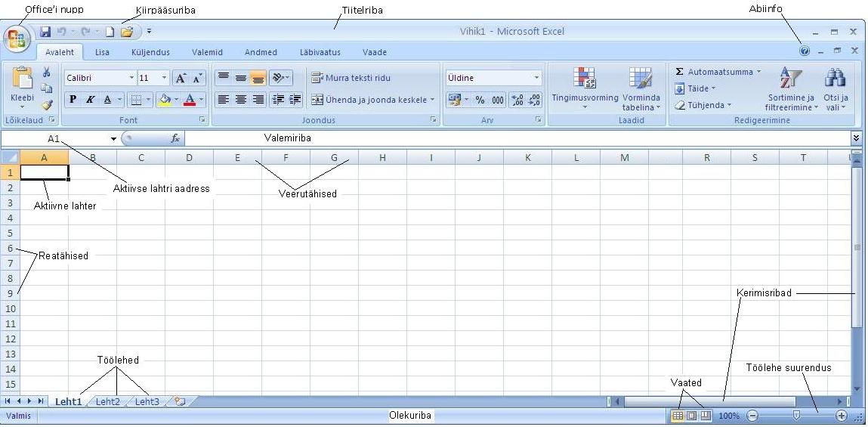This screenshot has height=427, width=868.
Task: Decrease decimal places
Action: 534,101
